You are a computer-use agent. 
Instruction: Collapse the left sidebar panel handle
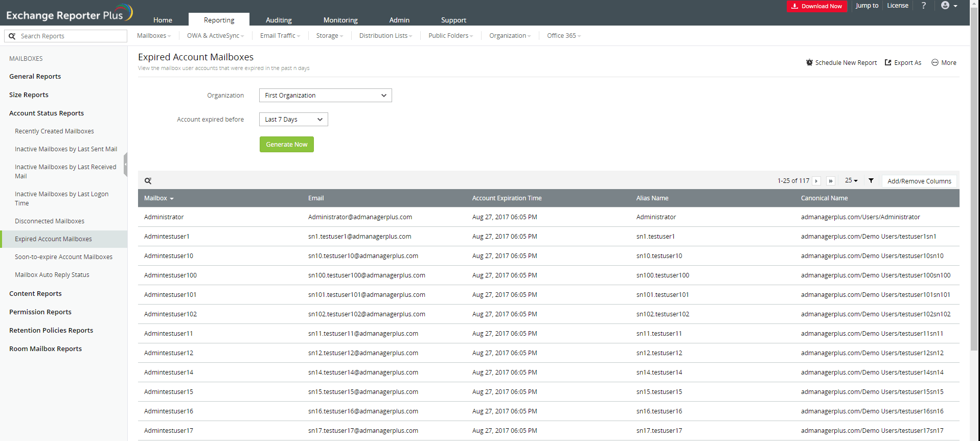click(x=125, y=165)
